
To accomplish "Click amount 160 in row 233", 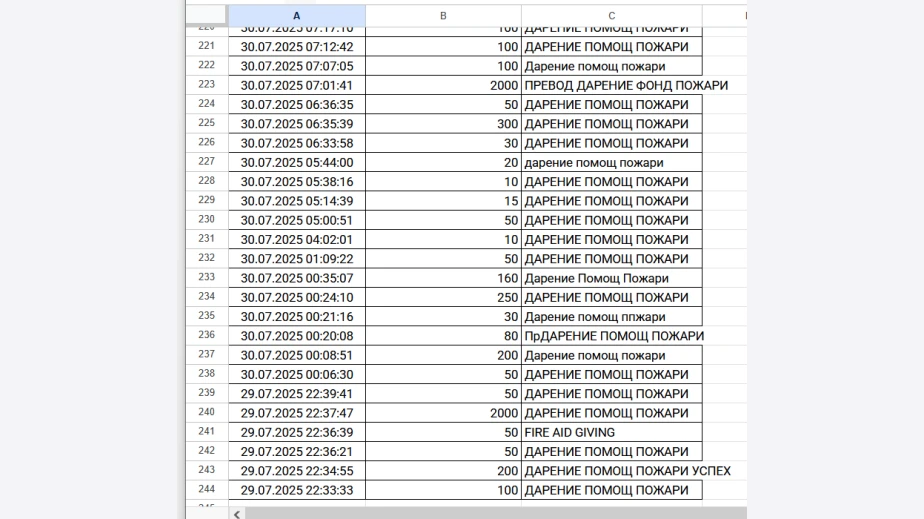I will click(x=443, y=278).
